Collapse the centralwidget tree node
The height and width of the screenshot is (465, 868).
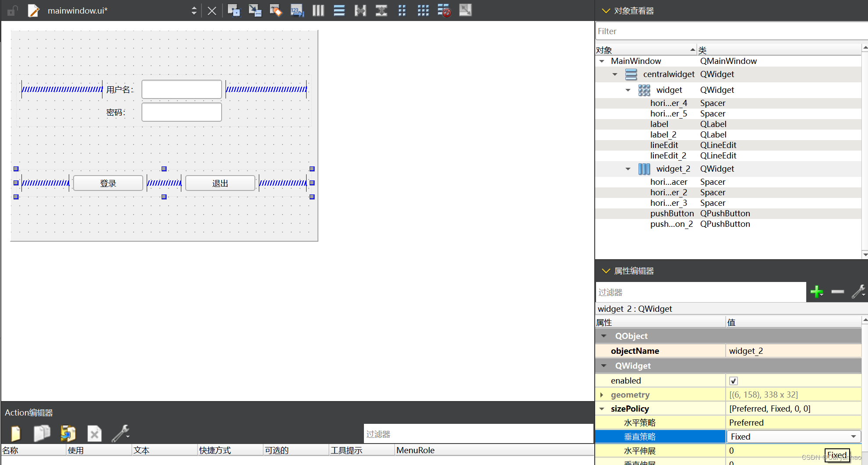click(615, 74)
